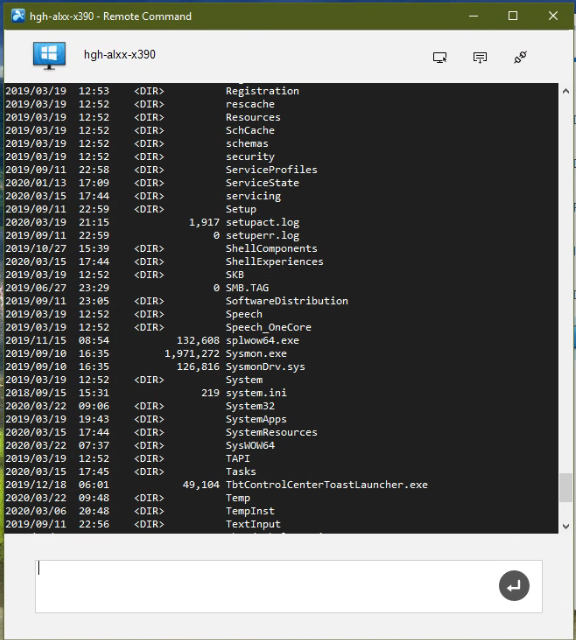The height and width of the screenshot is (640, 576).
Task: Open the chat message icon
Action: click(x=480, y=57)
